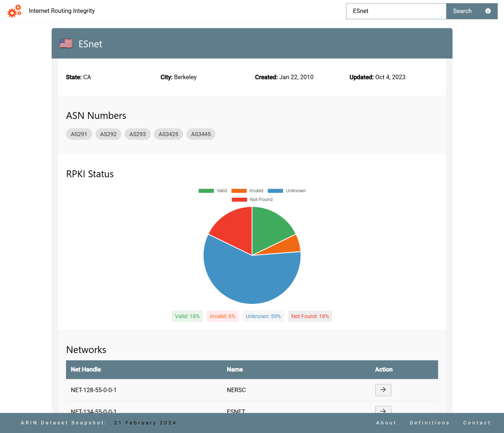
Task: Toggle Valid legend item in chart
Action: [213, 191]
